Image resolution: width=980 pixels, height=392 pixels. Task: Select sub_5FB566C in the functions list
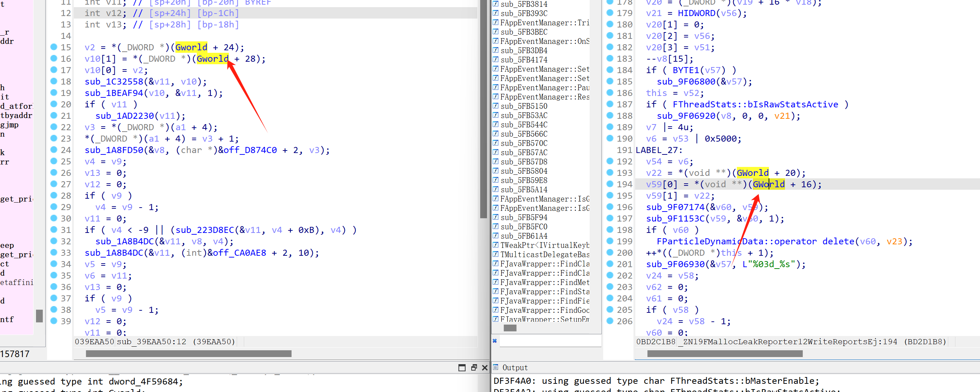tap(524, 134)
